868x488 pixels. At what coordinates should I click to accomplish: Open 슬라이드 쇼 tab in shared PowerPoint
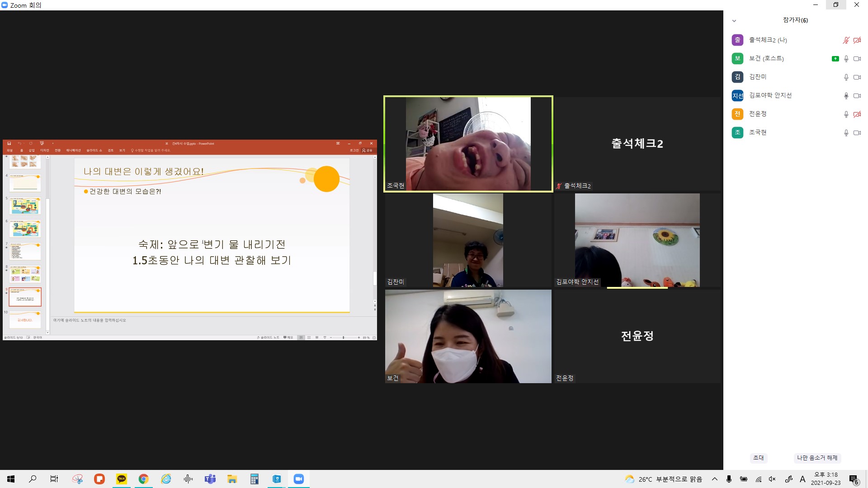(x=94, y=150)
